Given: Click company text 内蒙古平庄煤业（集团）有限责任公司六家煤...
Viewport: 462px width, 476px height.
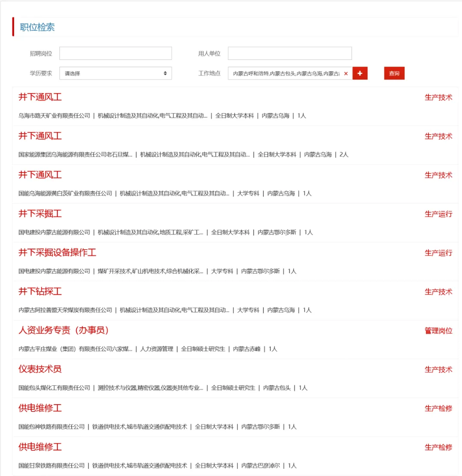Looking at the screenshot, I should click(75, 349).
